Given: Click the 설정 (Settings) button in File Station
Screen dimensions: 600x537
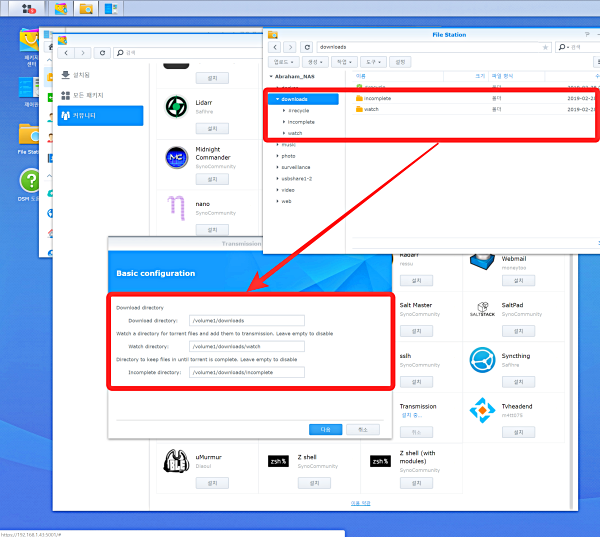Looking at the screenshot, I should point(400,62).
